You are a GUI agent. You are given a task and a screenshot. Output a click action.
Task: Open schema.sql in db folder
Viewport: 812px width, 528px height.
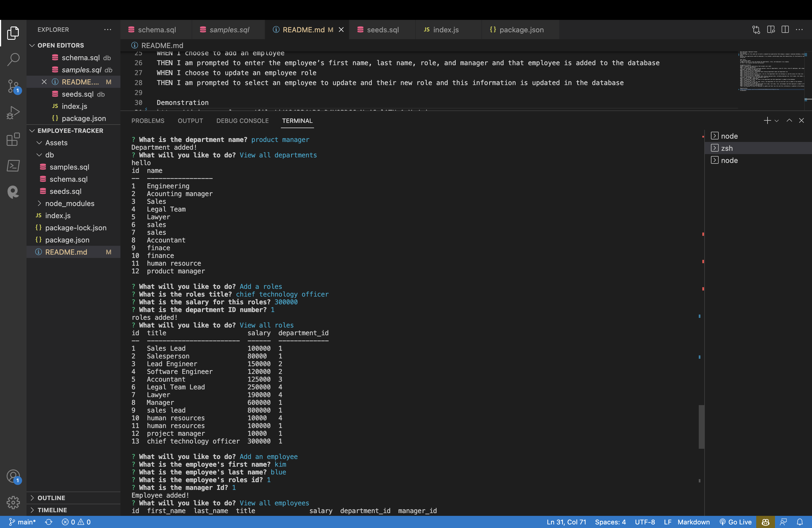(x=74, y=179)
